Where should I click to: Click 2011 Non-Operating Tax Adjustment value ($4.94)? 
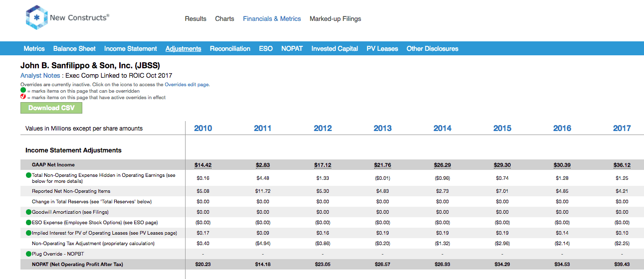coord(263,244)
